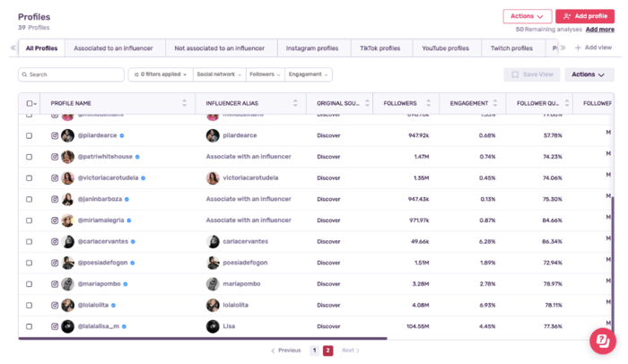Viewport: 628px width, 364px height.
Task: Click sort arrows on Profile Name column
Action: [x=184, y=103]
